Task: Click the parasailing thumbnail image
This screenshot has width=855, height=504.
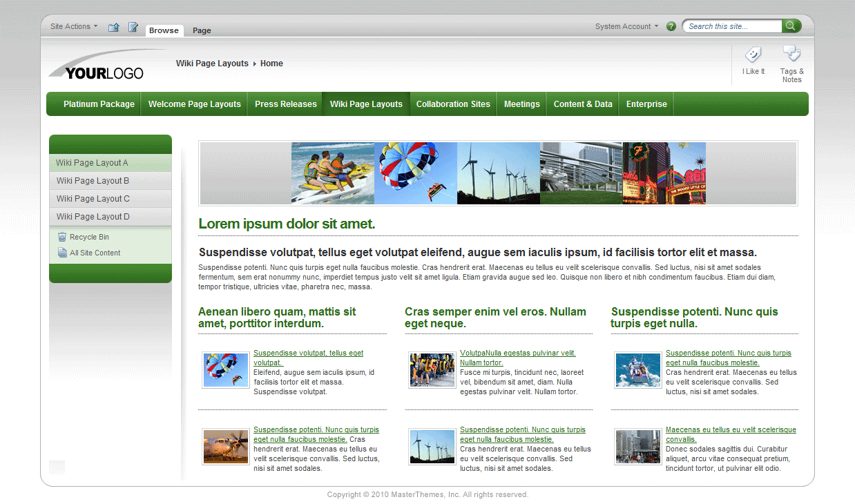Action: [226, 370]
